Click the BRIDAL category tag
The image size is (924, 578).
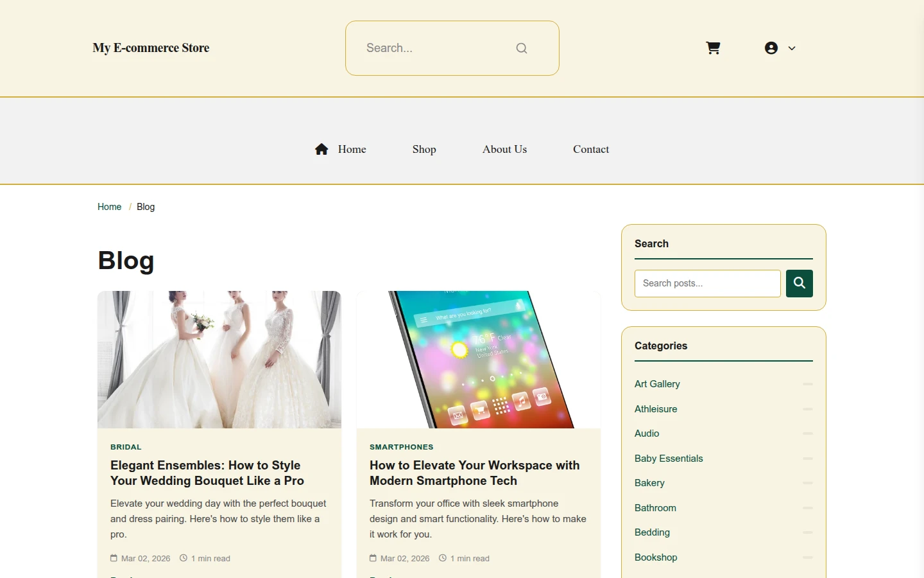point(126,447)
